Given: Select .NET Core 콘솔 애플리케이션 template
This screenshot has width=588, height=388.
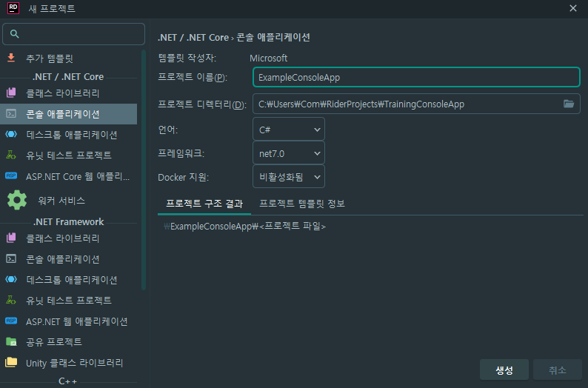Looking at the screenshot, I should click(x=69, y=114).
